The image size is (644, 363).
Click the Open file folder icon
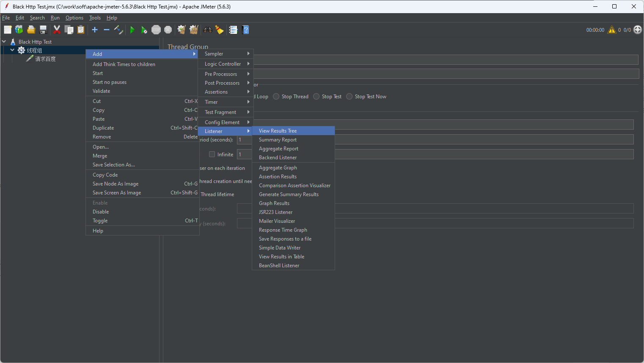click(31, 30)
